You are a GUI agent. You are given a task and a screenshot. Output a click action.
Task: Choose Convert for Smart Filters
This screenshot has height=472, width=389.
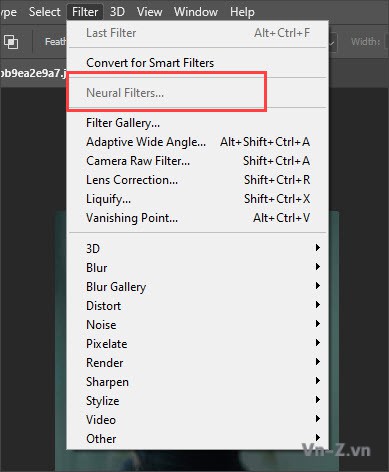(198, 63)
